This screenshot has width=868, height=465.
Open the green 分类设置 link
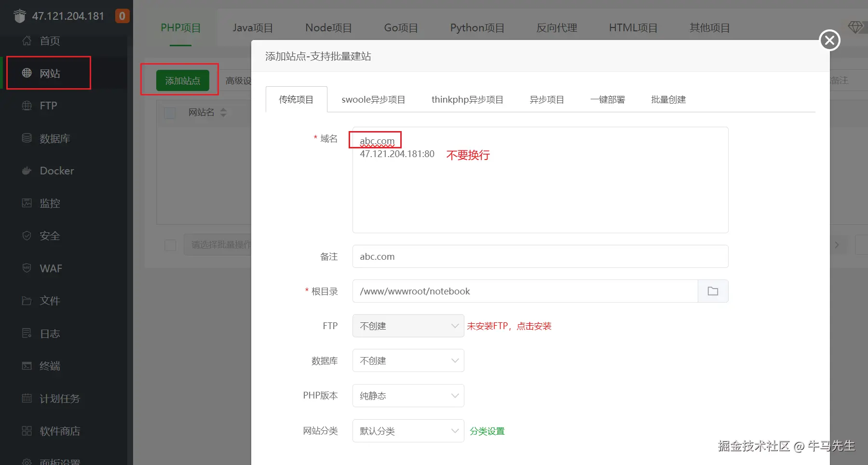point(487,431)
